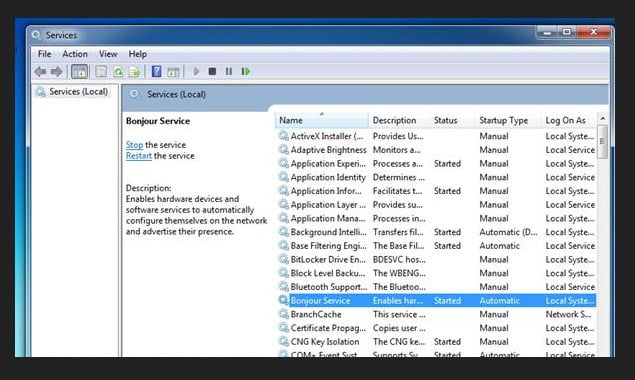Select the CNG Key Isolation service

click(436, 342)
